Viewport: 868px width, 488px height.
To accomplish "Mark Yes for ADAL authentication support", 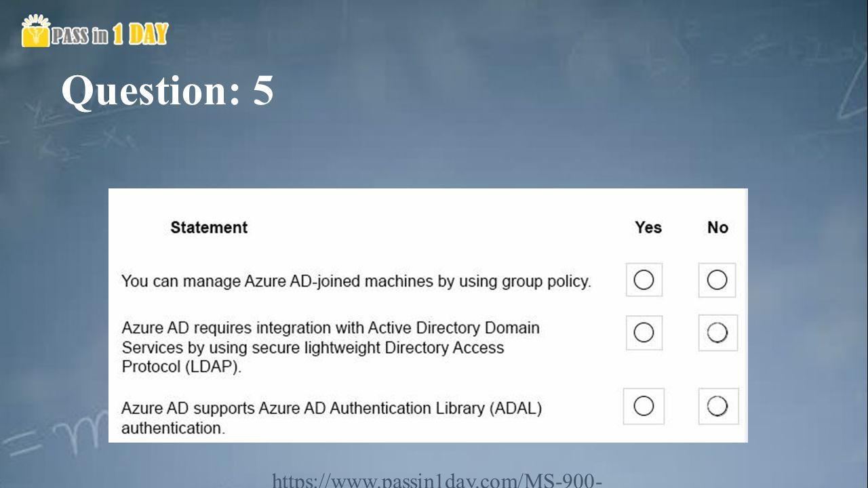I will (644, 406).
